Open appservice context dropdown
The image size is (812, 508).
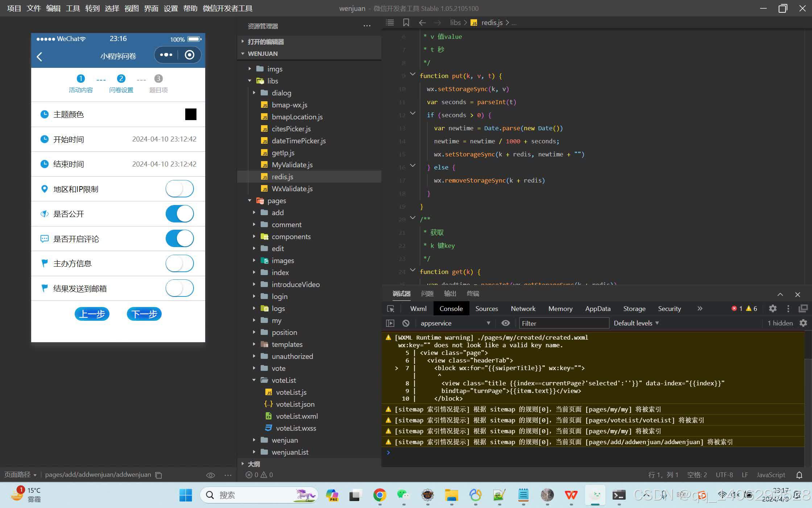tap(455, 323)
